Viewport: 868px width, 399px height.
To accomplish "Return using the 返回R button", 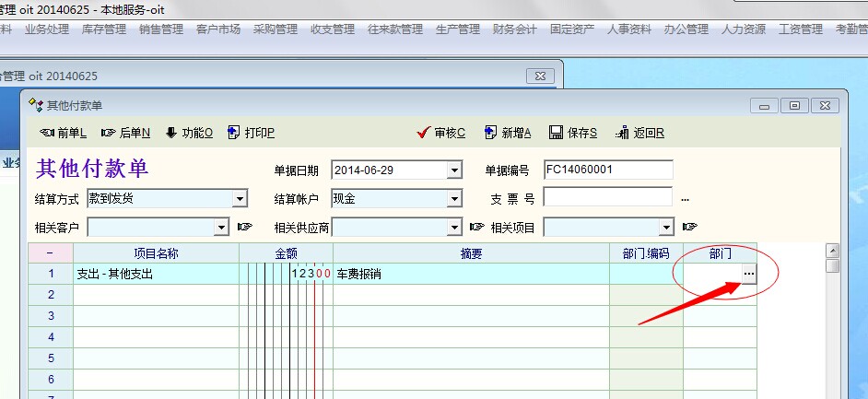I will coord(639,133).
